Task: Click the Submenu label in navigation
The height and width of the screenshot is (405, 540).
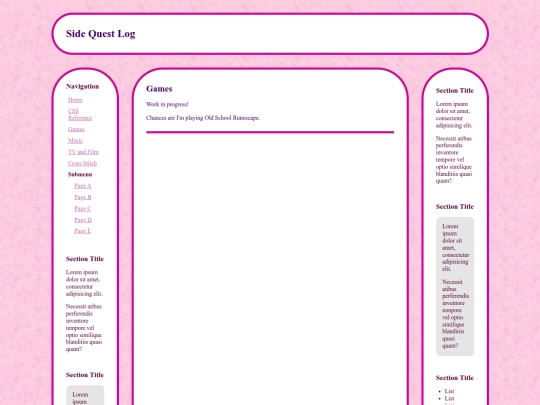Action: pyautogui.click(x=80, y=175)
